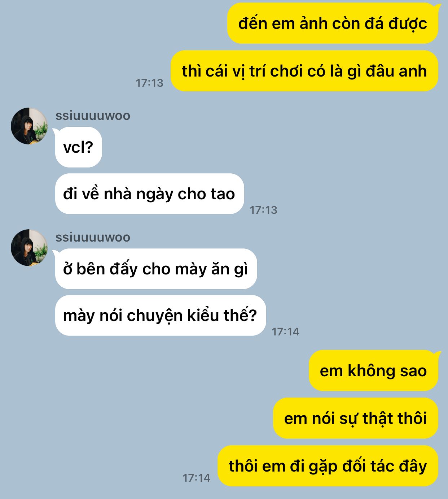Tap the upper ssiuuuuwoo profile avatar

tap(29, 126)
